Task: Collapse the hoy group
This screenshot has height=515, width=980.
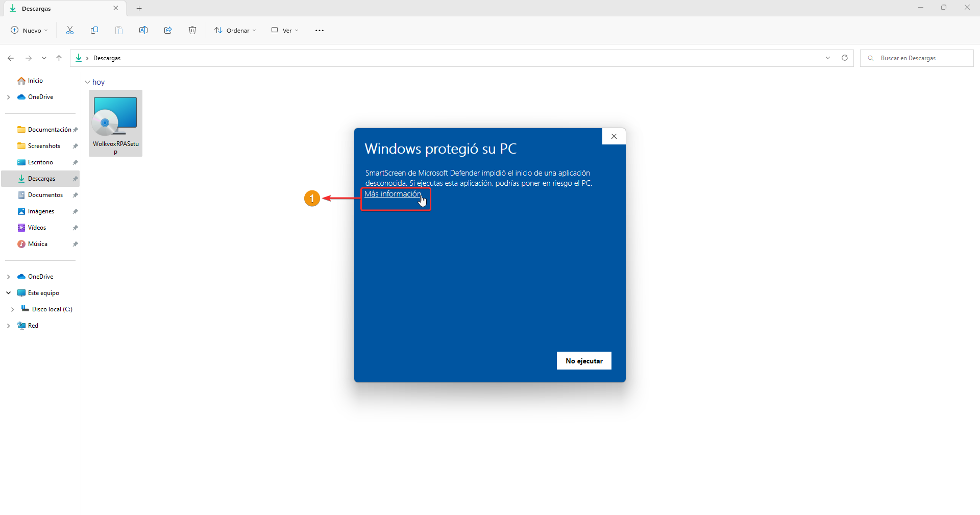Action: point(87,82)
